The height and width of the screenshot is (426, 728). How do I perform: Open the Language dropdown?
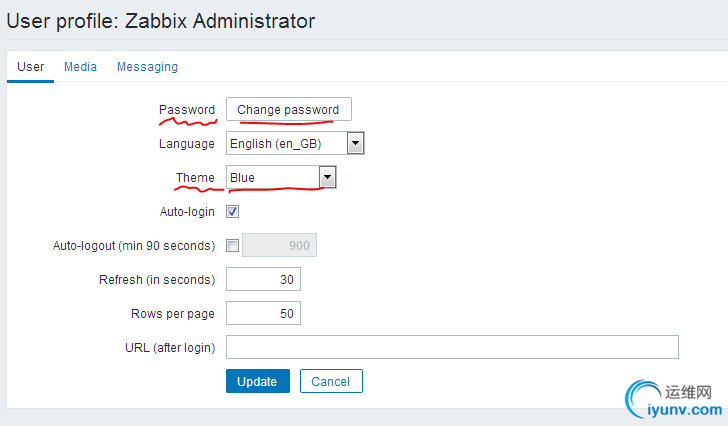pos(295,144)
